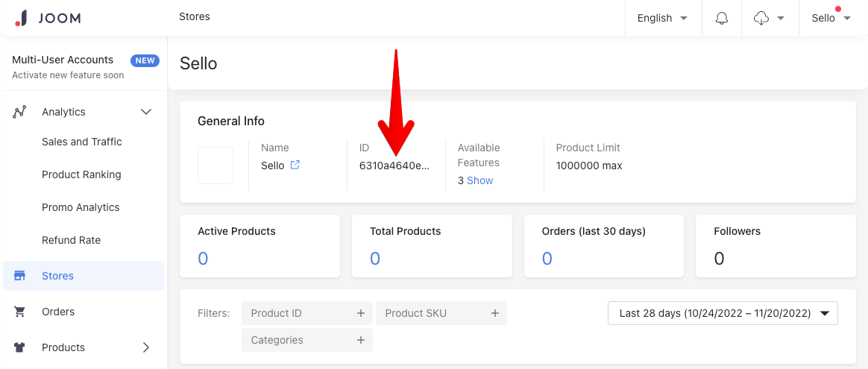868x369 pixels.
Task: Show the available features
Action: click(480, 180)
